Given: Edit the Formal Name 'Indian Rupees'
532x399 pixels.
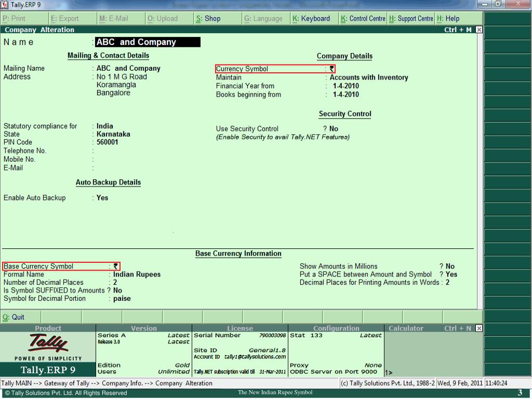Looking at the screenshot, I should (x=137, y=274).
